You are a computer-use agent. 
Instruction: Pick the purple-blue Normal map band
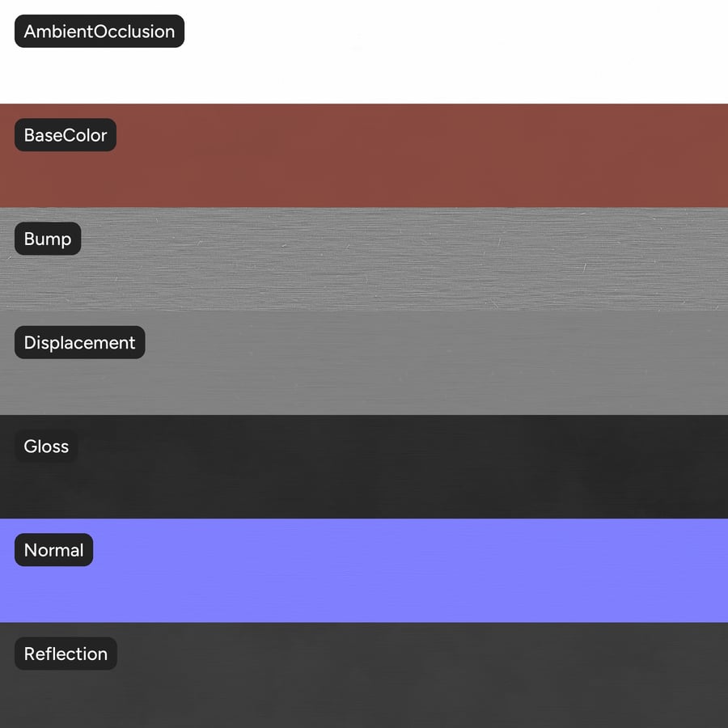364,570
